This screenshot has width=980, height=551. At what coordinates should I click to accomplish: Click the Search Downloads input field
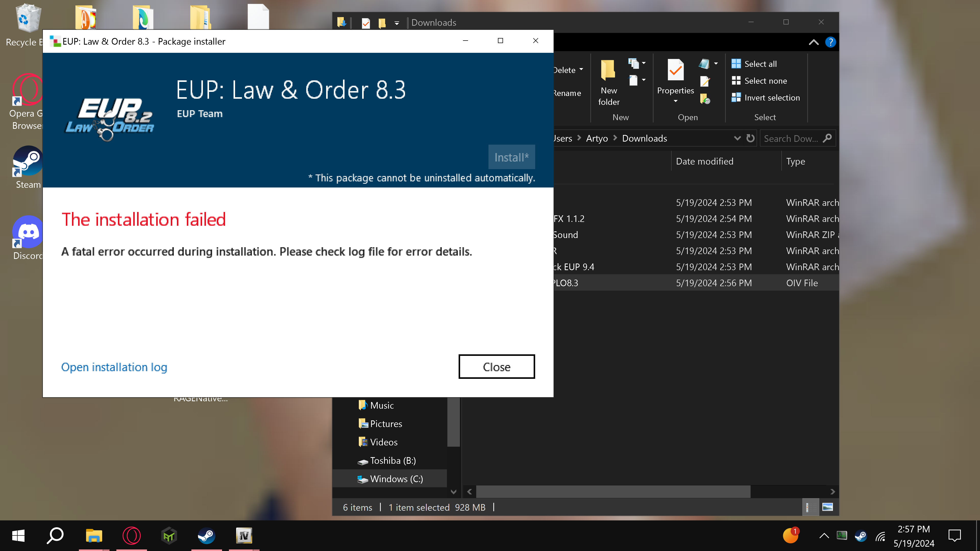[x=791, y=139]
